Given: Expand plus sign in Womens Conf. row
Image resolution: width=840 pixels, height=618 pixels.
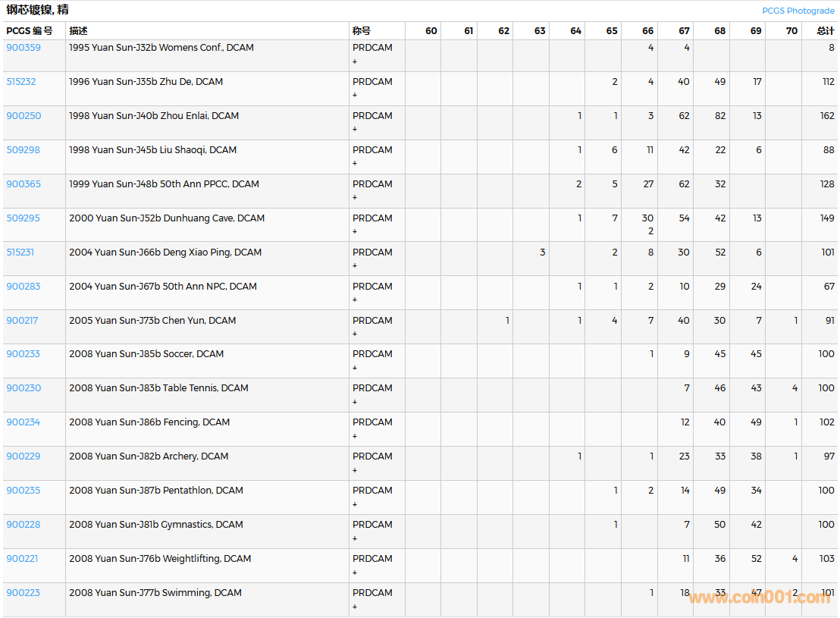Looking at the screenshot, I should coord(355,61).
